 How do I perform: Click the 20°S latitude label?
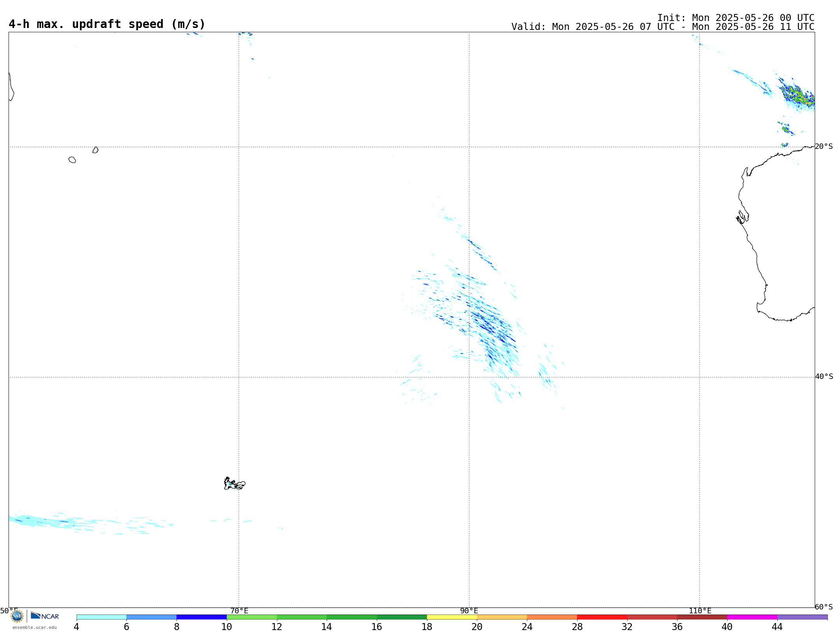[x=824, y=147]
